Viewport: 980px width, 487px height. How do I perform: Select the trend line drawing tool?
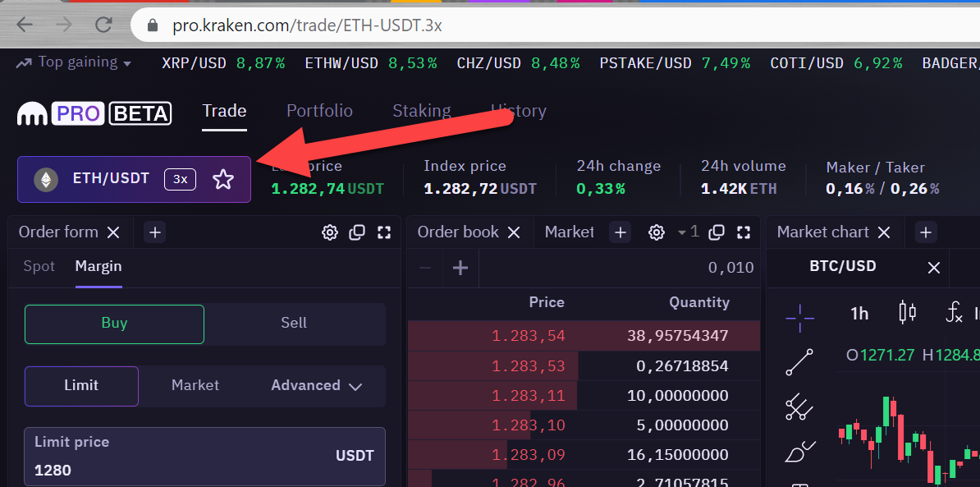(799, 362)
